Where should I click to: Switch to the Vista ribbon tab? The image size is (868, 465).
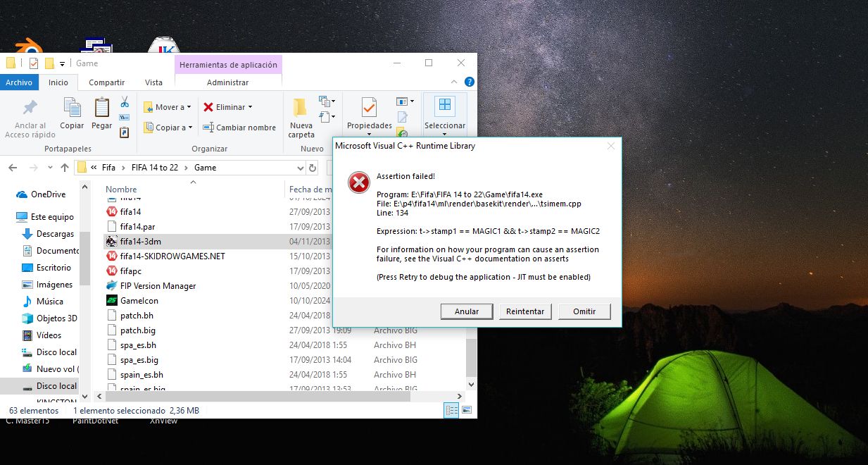click(153, 82)
